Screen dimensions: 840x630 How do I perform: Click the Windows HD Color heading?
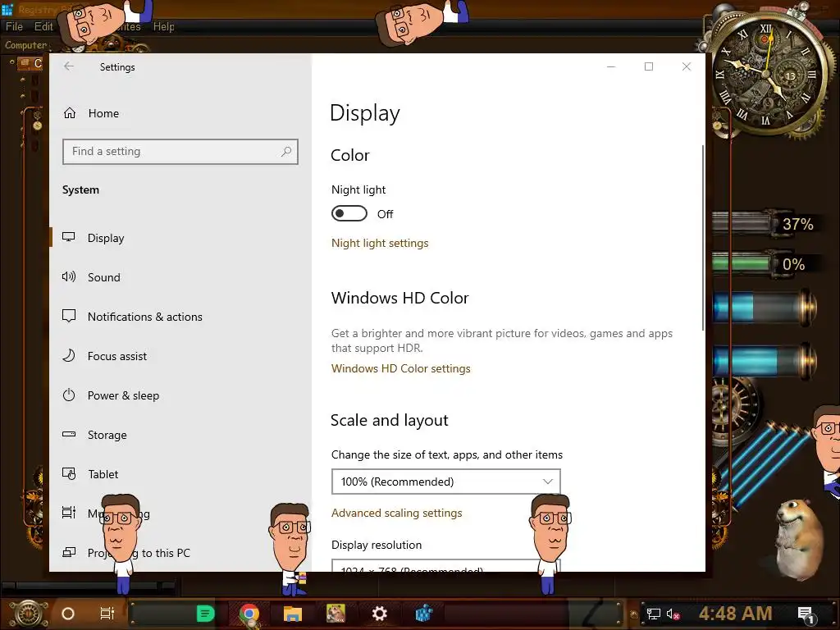tap(399, 298)
